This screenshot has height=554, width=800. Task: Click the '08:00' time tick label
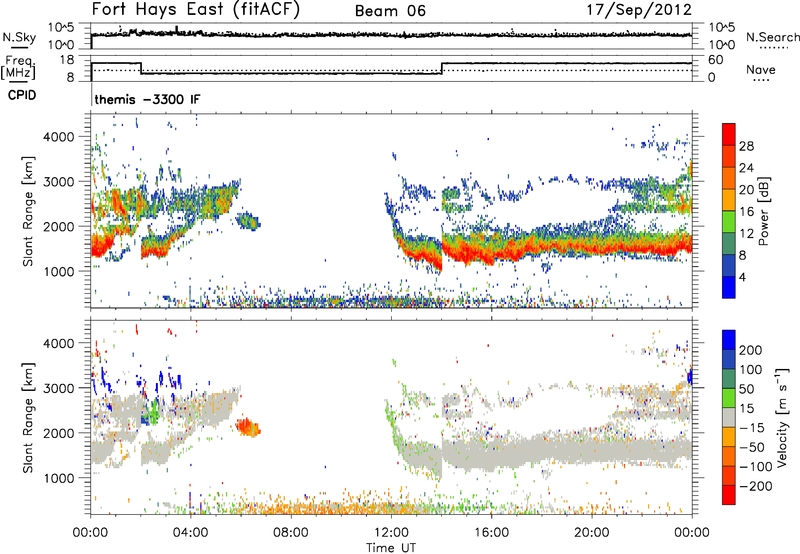tap(291, 533)
